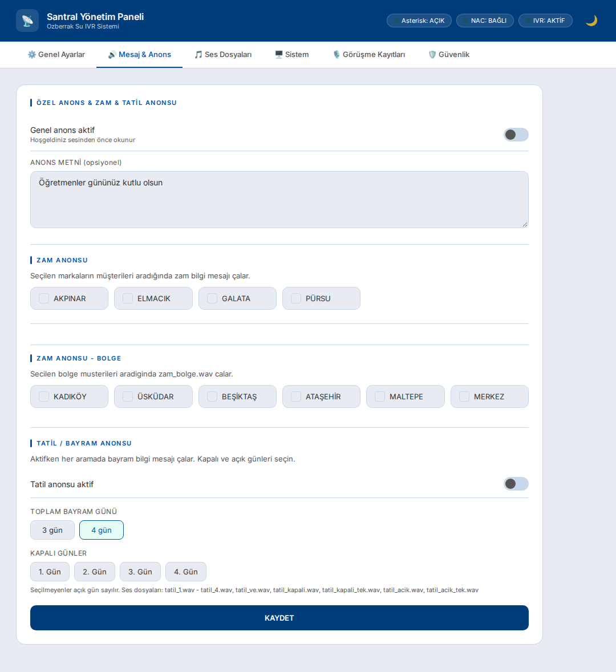Mark 4. Gün as a closed day
The width and height of the screenshot is (616, 672).
tap(186, 572)
